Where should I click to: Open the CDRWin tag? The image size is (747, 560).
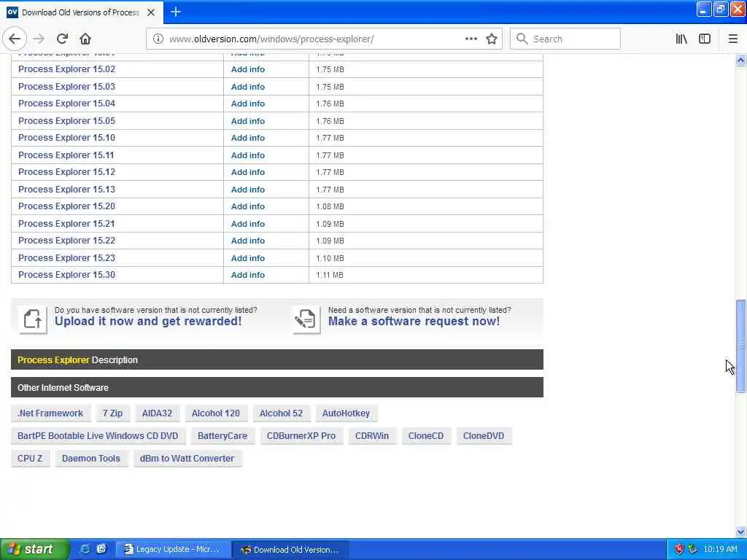pyautogui.click(x=372, y=436)
